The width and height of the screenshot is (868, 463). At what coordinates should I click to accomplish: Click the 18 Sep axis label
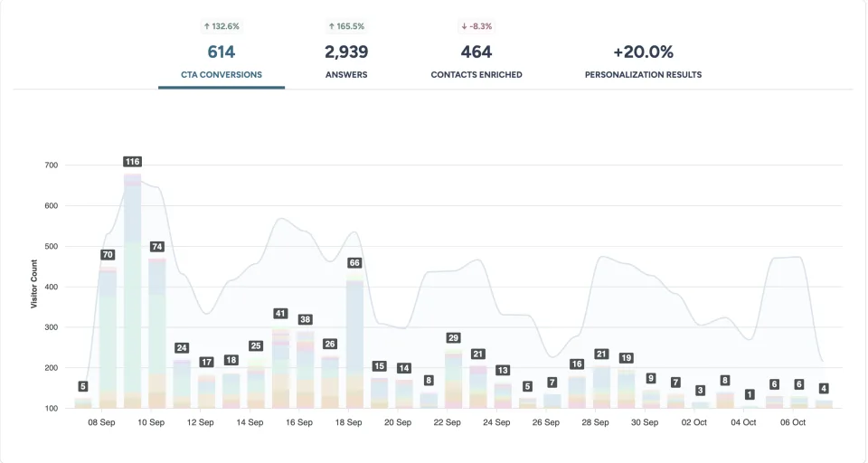tap(349, 422)
